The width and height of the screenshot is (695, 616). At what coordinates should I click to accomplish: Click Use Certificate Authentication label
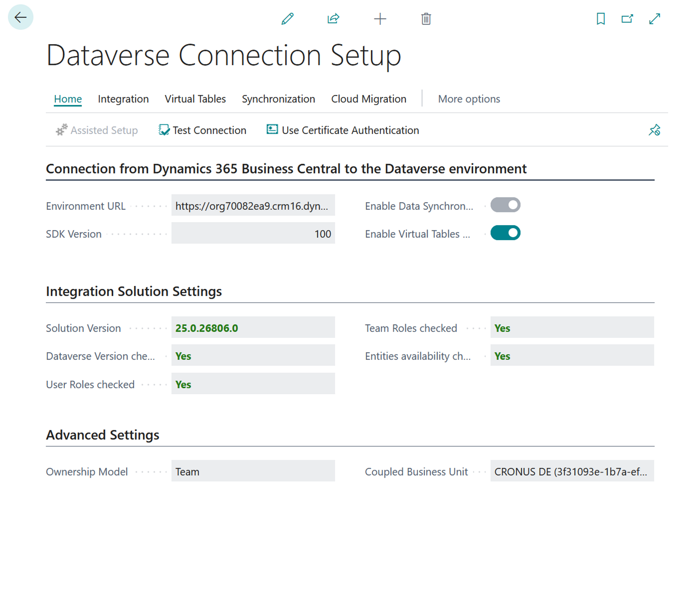[351, 130]
